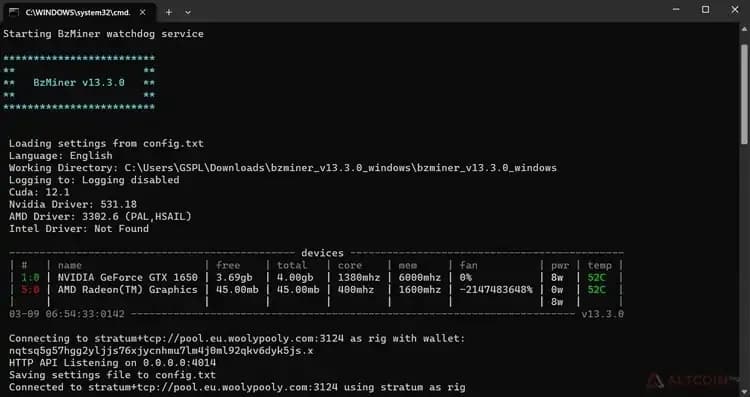Click the 'temp' column header
The image size is (750, 397).
600,265
